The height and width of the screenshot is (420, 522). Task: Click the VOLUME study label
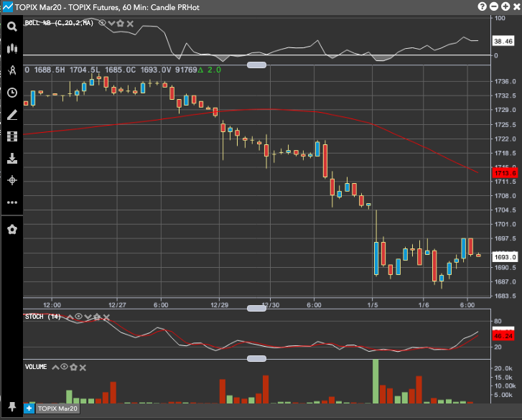[36, 367]
